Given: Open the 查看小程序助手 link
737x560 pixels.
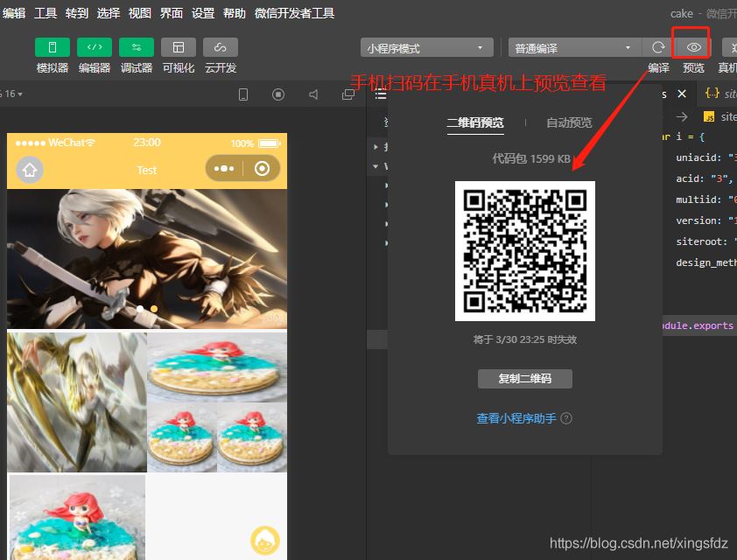Looking at the screenshot, I should point(516,418).
